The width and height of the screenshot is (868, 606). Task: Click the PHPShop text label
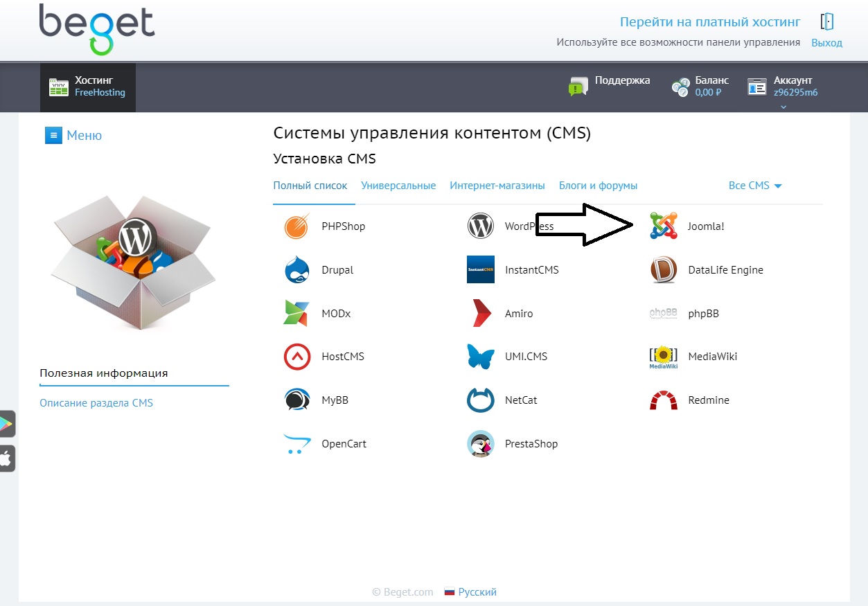point(343,226)
